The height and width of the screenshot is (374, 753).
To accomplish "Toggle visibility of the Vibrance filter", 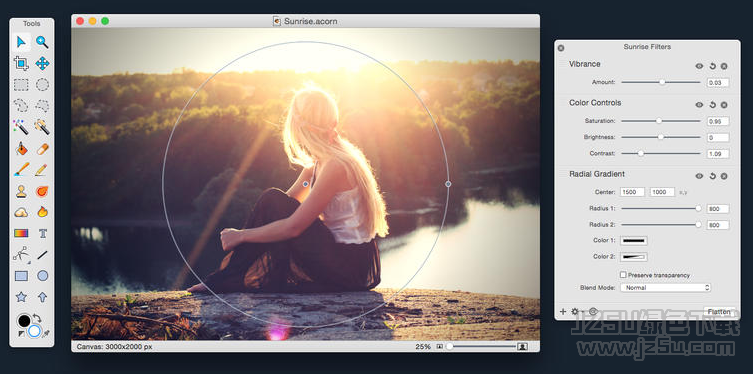I will 699,66.
